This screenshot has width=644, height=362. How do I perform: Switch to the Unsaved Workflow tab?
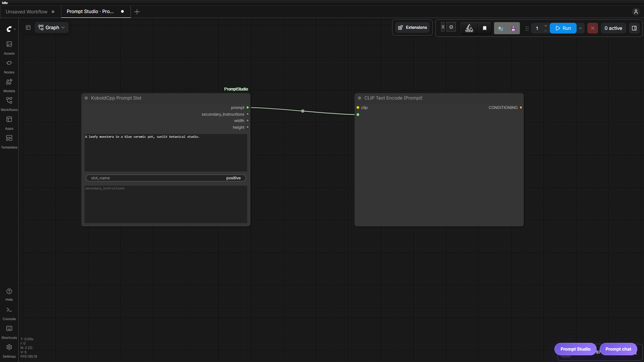(30, 12)
